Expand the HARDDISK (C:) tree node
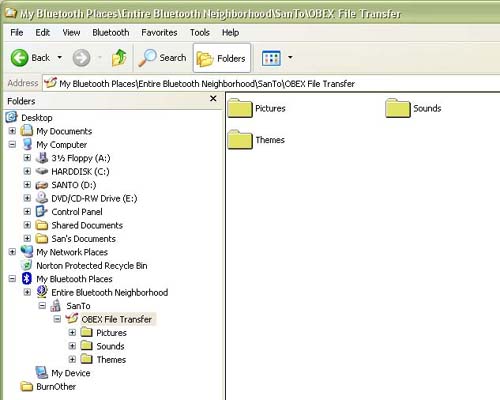This screenshot has height=400, width=500. [x=27, y=171]
